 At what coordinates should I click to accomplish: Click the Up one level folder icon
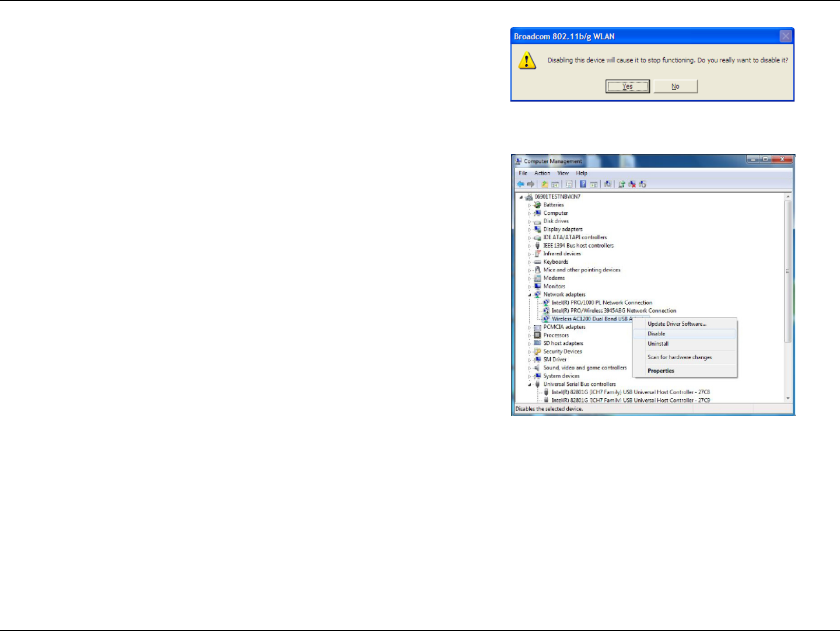tap(545, 184)
